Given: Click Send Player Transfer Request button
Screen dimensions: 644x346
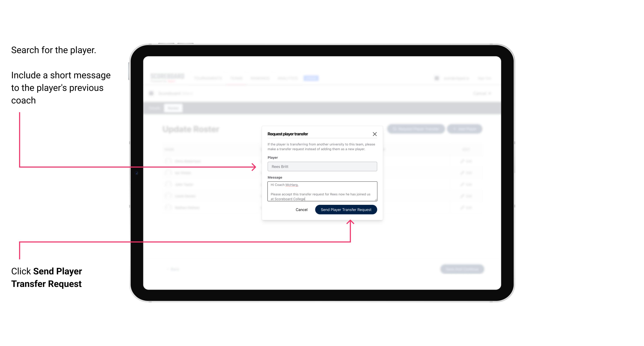Looking at the screenshot, I should pos(346,209).
